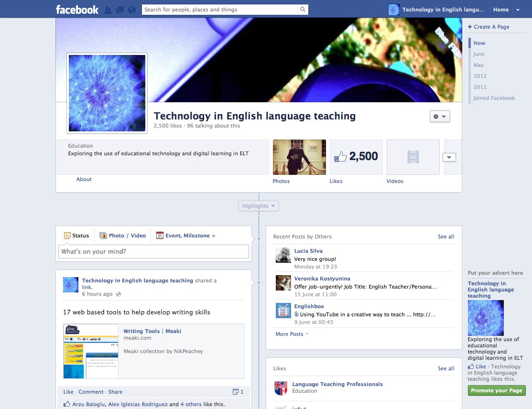The width and height of the screenshot is (532, 409).
Task: Share the writing tools post
Action: 115,392
